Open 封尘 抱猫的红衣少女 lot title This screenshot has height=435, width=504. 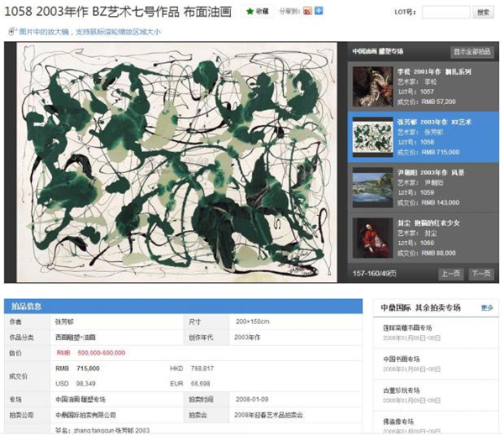pos(428,223)
